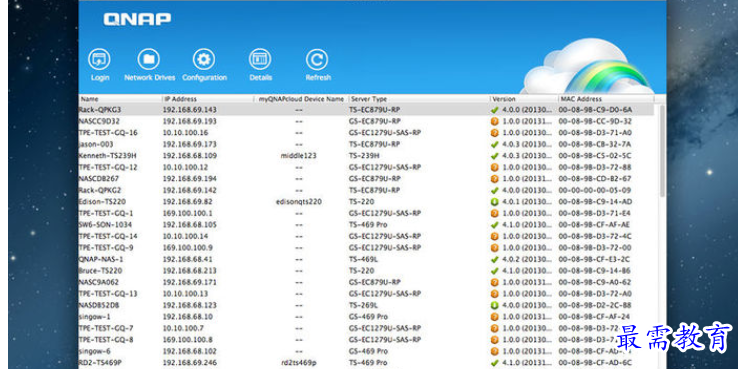
Task: Click orange icon in TPE-TEST-GQ-16 row
Action: [x=494, y=133]
